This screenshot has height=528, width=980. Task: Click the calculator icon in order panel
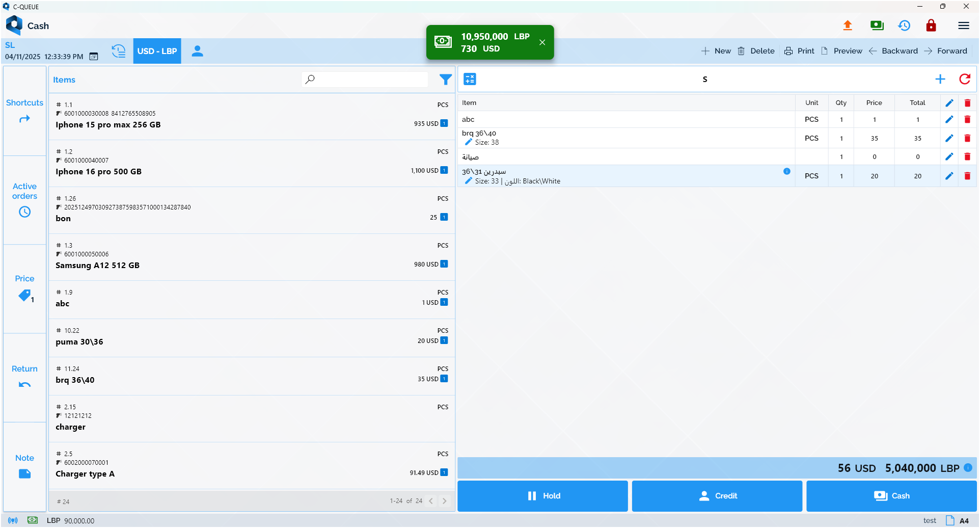[470, 79]
